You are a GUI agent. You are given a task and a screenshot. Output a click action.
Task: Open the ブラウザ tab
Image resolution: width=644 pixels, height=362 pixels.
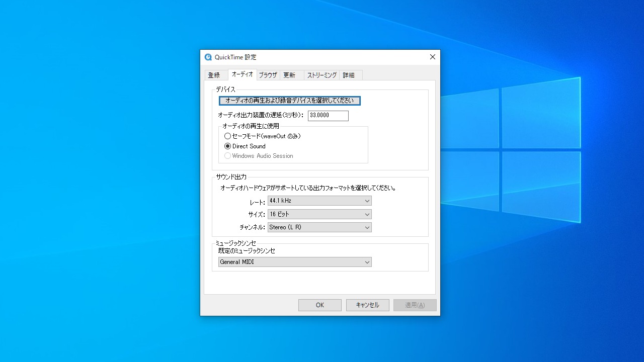(x=268, y=75)
